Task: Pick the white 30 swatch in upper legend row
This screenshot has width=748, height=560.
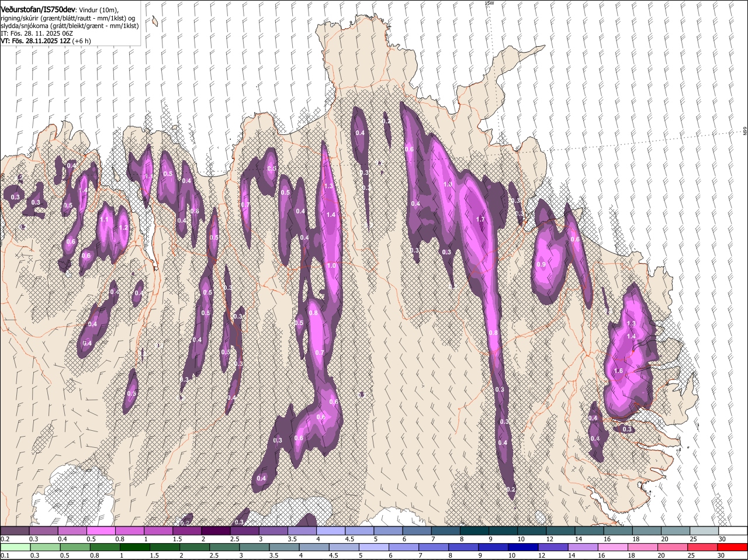Action: tap(733, 531)
